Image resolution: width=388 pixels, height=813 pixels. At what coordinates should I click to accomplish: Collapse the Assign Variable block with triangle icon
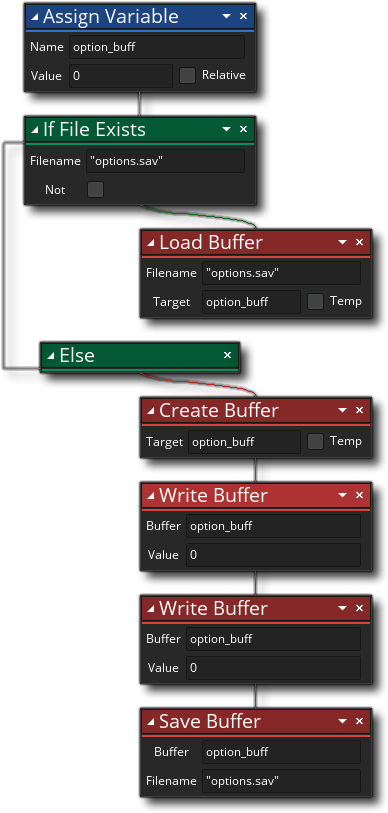coord(35,17)
